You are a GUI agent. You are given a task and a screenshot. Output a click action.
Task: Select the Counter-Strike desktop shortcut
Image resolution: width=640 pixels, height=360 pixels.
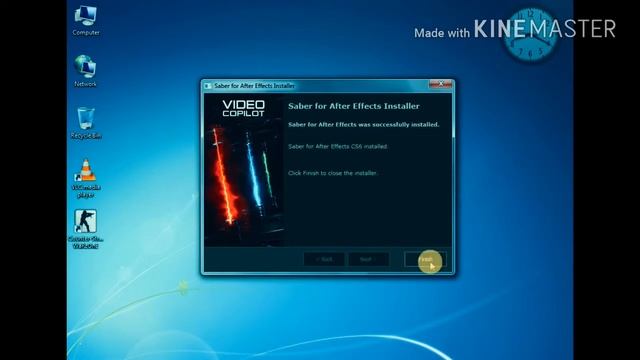pyautogui.click(x=85, y=229)
